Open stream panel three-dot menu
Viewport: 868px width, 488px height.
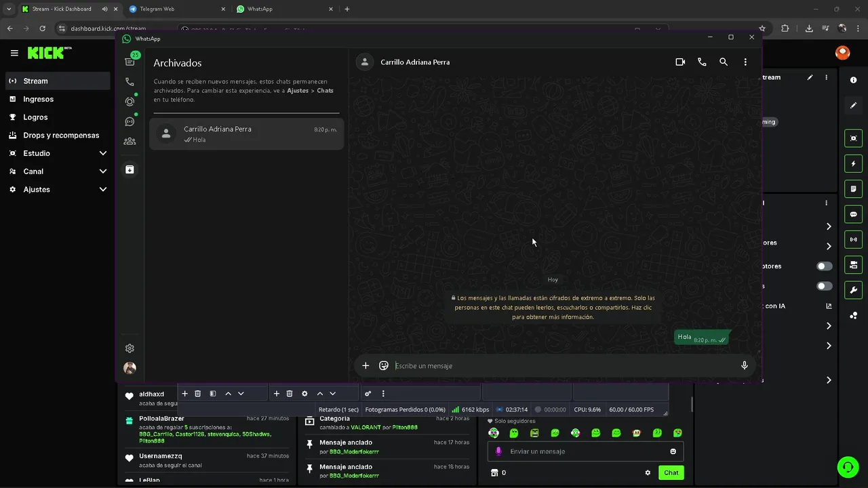826,77
